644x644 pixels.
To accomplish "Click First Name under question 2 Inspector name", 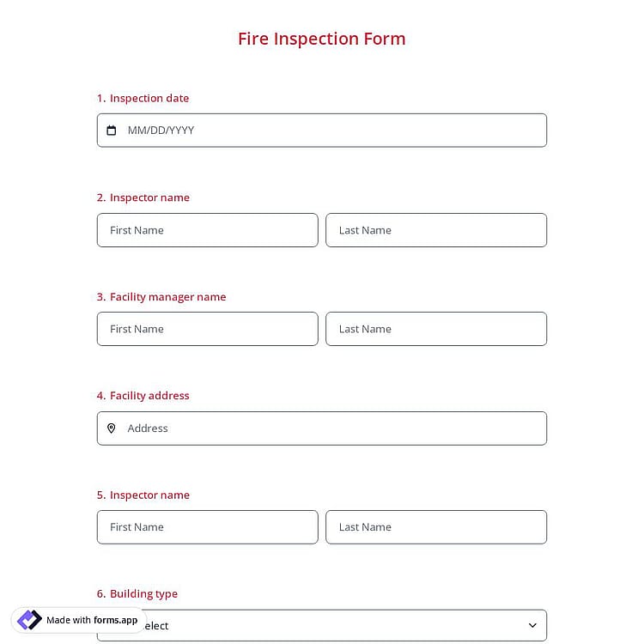I will click(x=208, y=230).
